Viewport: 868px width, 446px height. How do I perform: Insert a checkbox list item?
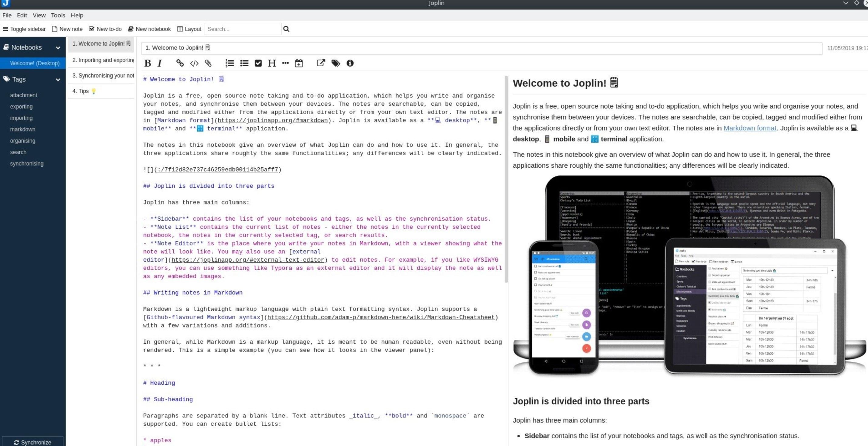258,63
